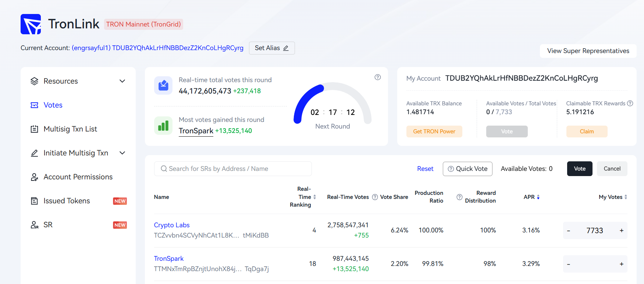The height and width of the screenshot is (284, 644).
Task: Click the help icon in votes round card
Action: coord(378,77)
